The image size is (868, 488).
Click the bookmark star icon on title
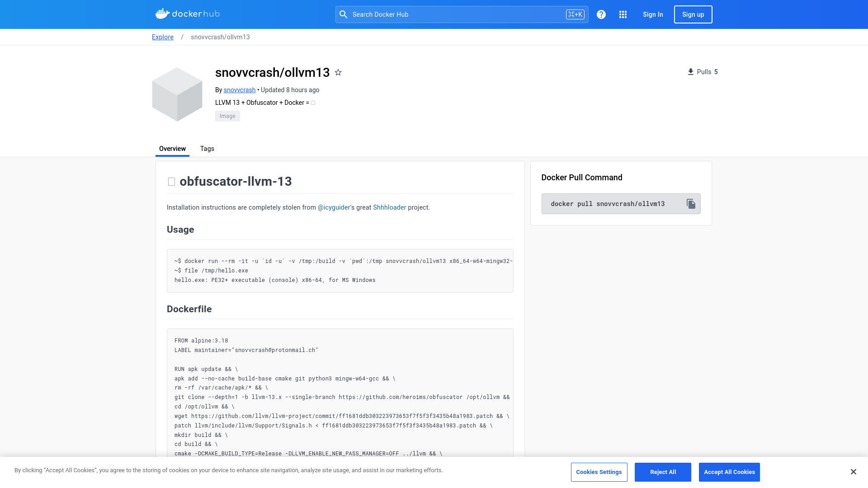[x=339, y=73]
